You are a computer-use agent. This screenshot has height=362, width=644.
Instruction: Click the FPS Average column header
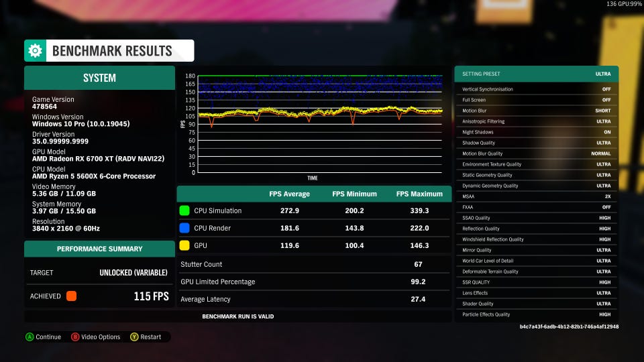[x=290, y=194]
